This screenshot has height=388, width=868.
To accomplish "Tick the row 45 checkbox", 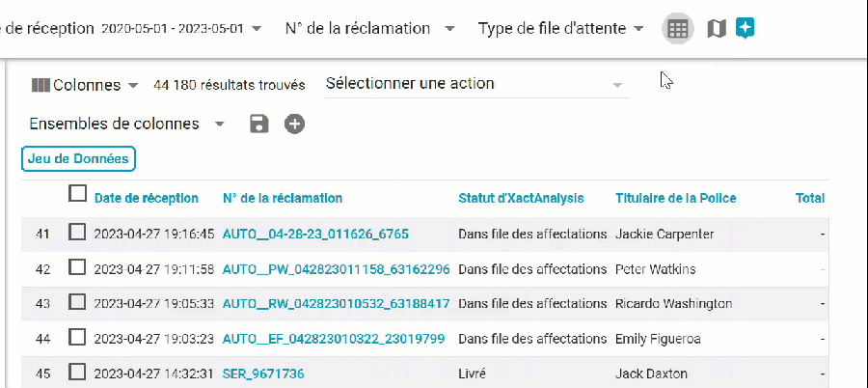I will 78,373.
